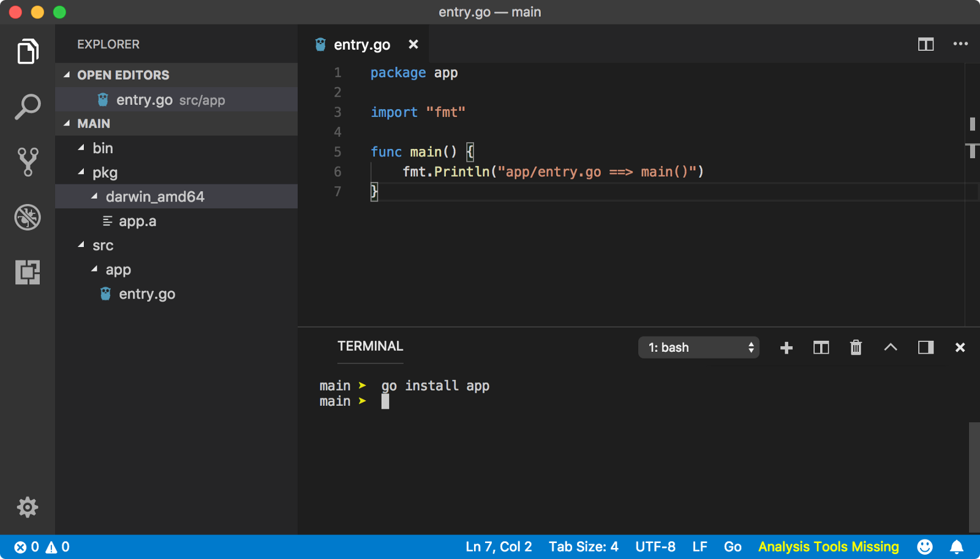Click Analysis Tools Missing warning
Screen dimensions: 980x559
click(828, 547)
